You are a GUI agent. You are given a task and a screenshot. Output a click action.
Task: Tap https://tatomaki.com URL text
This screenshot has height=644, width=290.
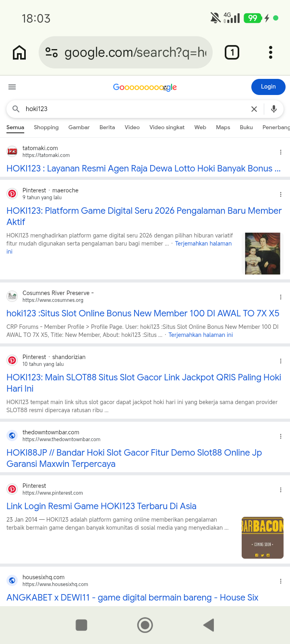point(46,155)
